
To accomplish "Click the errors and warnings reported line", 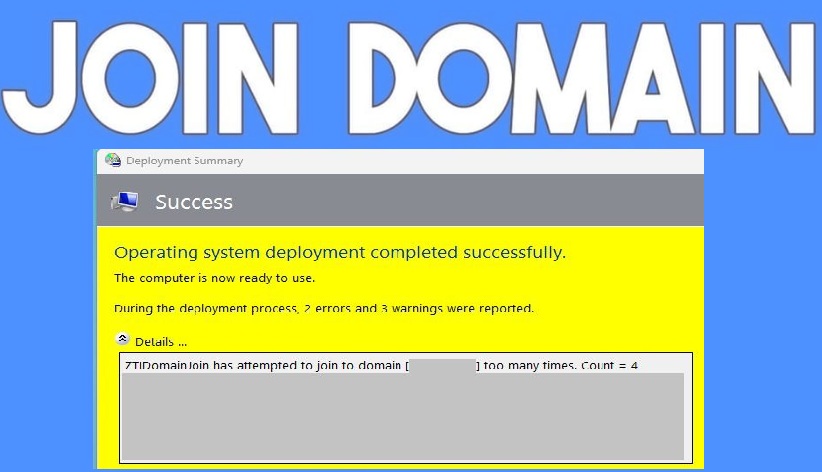I will (324, 308).
